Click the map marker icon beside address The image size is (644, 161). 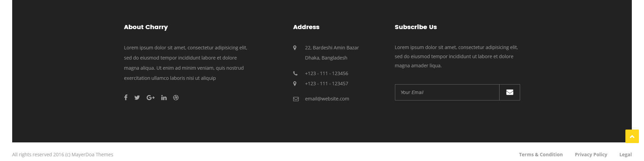coord(295,48)
